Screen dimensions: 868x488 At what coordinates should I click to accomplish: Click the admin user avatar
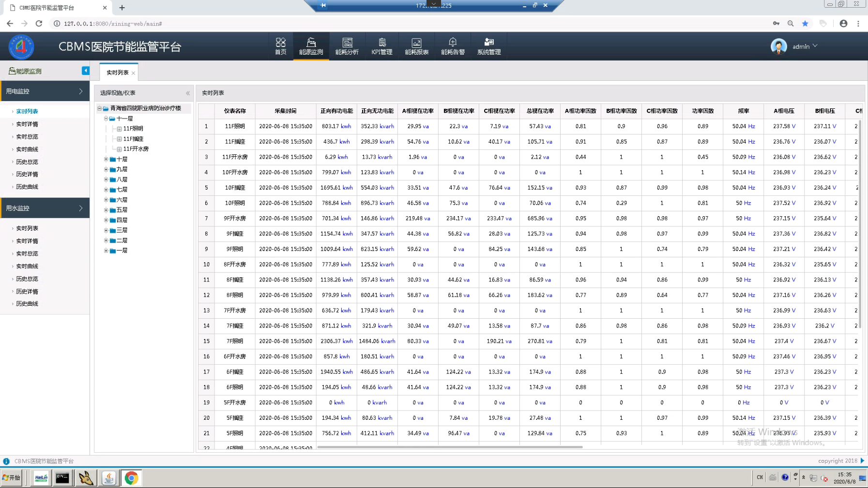pos(778,46)
